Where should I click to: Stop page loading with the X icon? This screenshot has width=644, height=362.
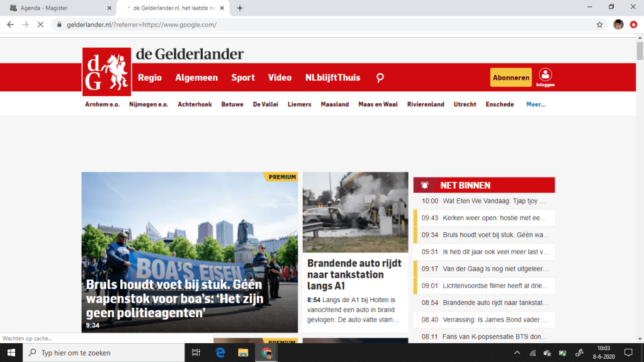tap(41, 25)
